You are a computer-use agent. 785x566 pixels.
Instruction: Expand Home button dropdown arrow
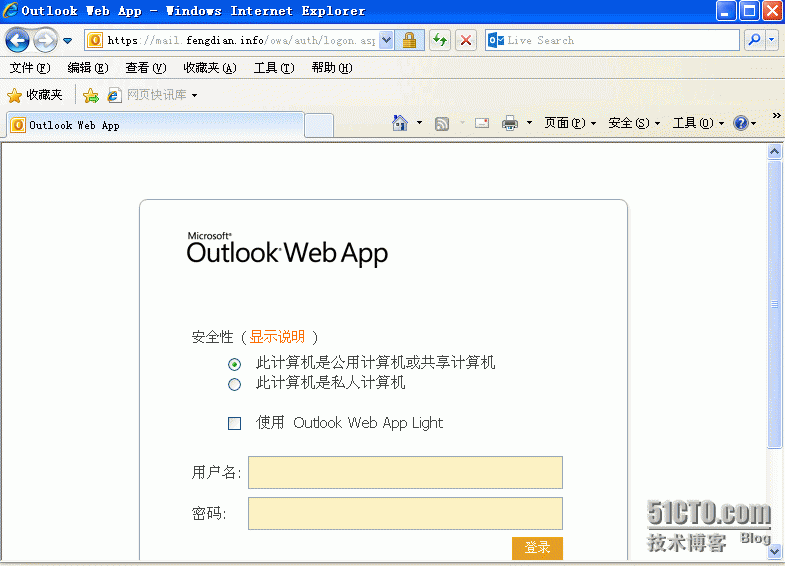(x=420, y=123)
